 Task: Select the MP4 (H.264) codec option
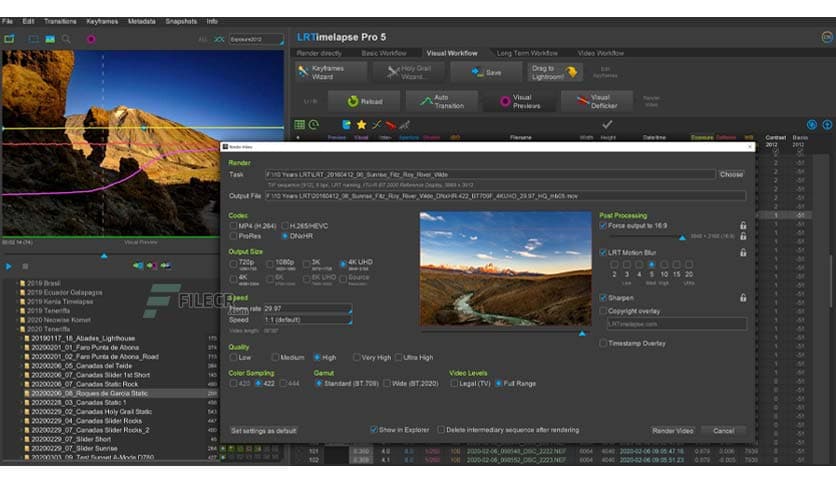coord(233,226)
